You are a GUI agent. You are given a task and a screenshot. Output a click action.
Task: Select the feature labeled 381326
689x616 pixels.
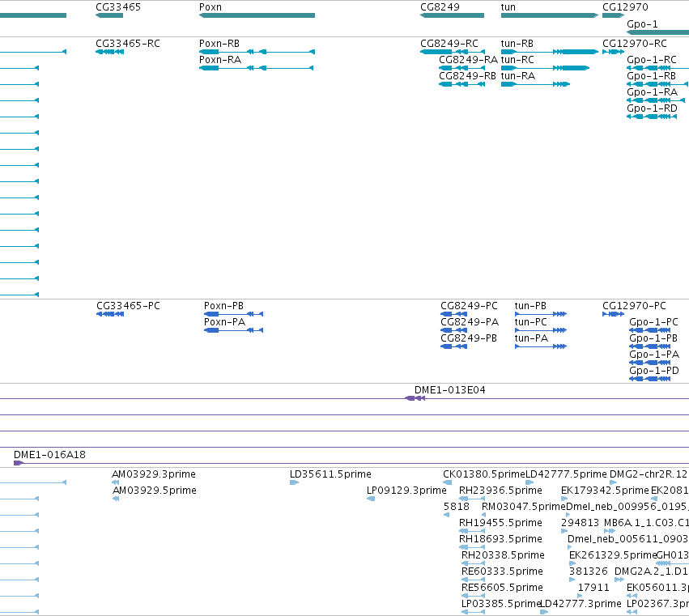tap(589, 571)
